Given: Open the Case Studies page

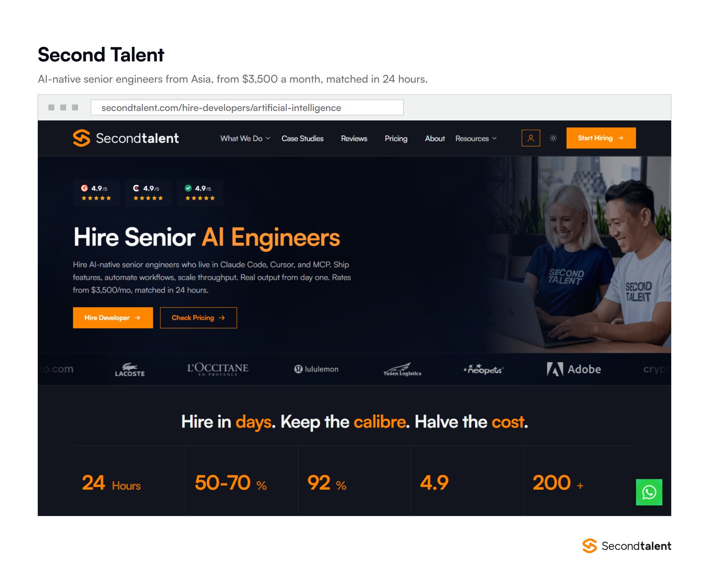Looking at the screenshot, I should [x=303, y=139].
